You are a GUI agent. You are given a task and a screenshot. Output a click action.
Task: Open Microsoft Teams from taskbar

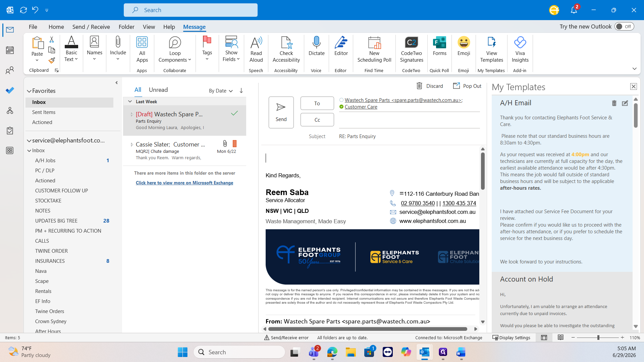314,352
